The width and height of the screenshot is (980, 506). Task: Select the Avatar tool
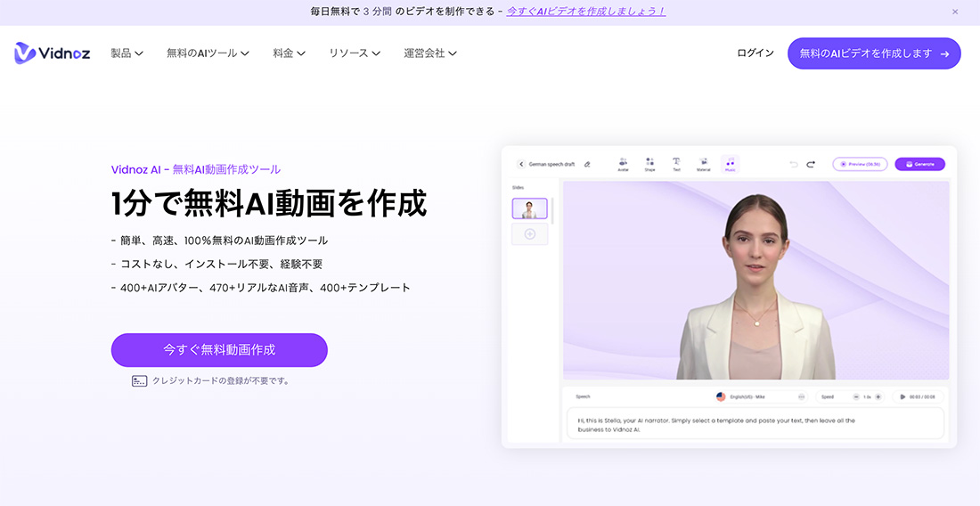(623, 164)
